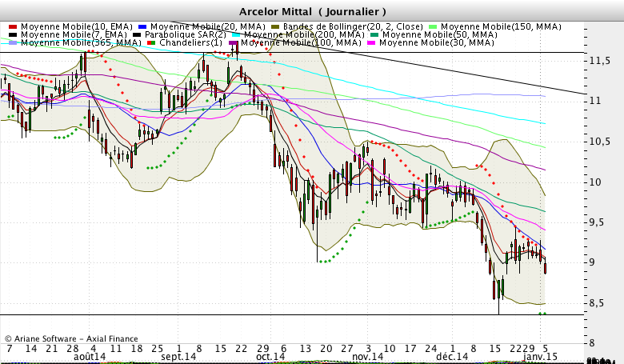Click the purple Moyenne Mobile(100, MMA) swatch

pyautogui.click(x=233, y=43)
